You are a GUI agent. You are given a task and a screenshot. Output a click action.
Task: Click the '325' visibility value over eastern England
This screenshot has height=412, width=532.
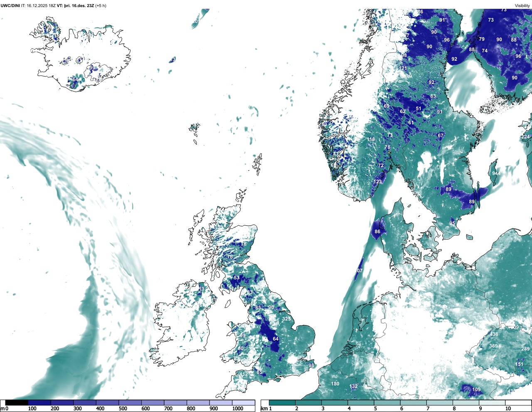click(x=286, y=319)
